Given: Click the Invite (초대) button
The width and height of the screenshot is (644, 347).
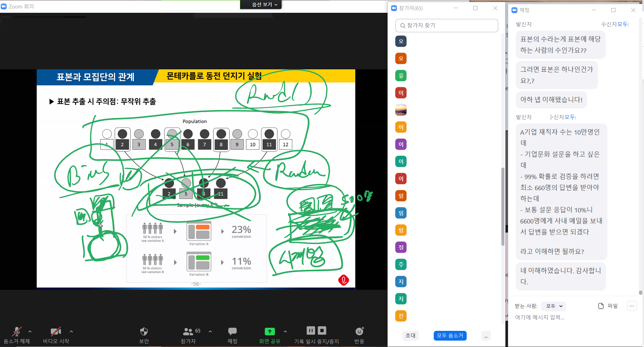Looking at the screenshot, I should coord(410,336).
